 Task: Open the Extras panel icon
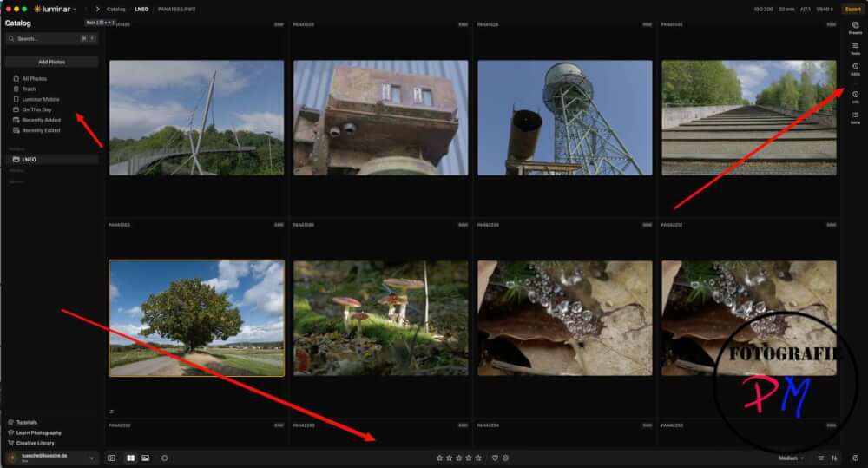click(x=855, y=117)
